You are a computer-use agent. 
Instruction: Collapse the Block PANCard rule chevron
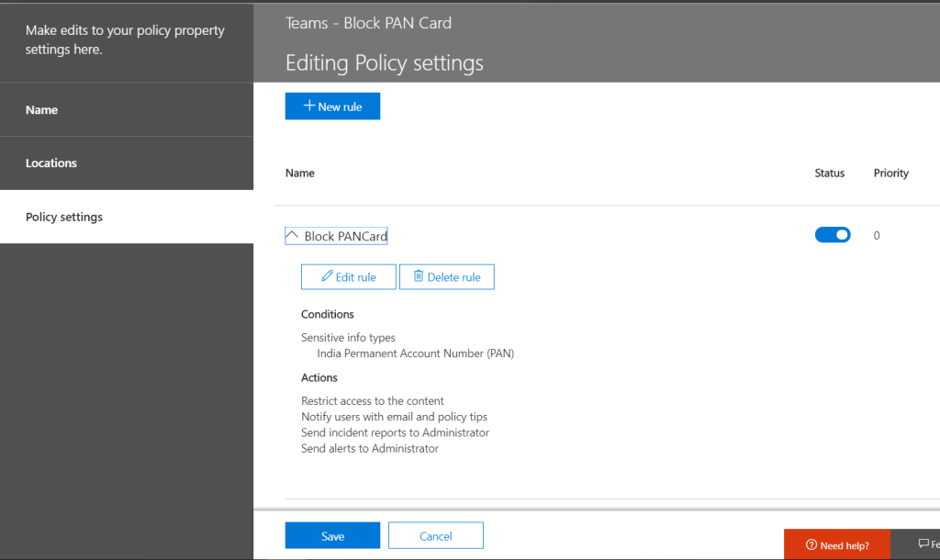pos(292,235)
